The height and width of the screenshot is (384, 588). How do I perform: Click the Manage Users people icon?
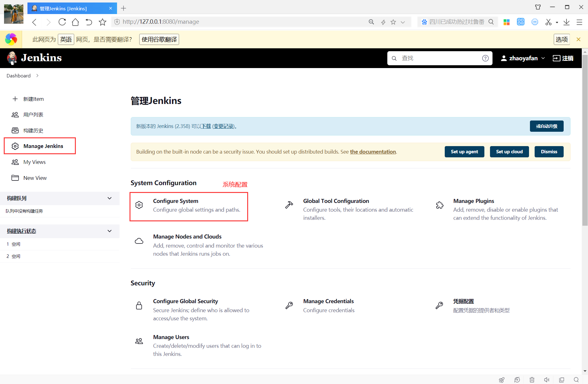coord(139,341)
